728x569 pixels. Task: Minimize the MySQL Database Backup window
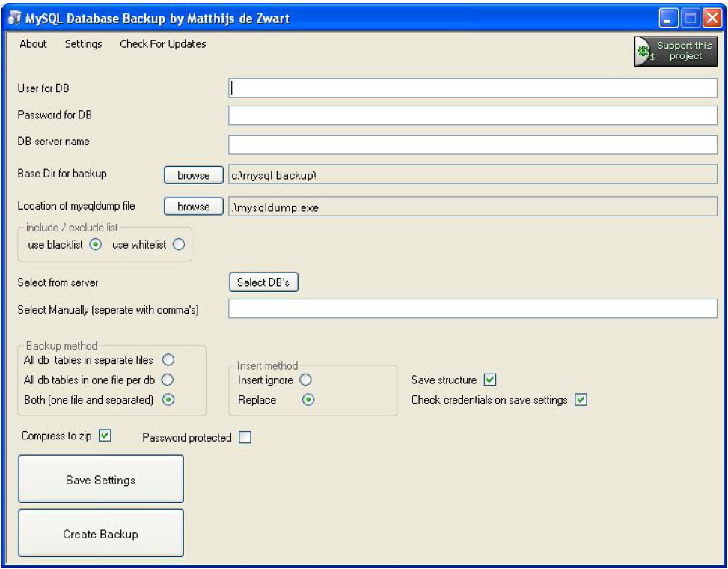[668, 19]
